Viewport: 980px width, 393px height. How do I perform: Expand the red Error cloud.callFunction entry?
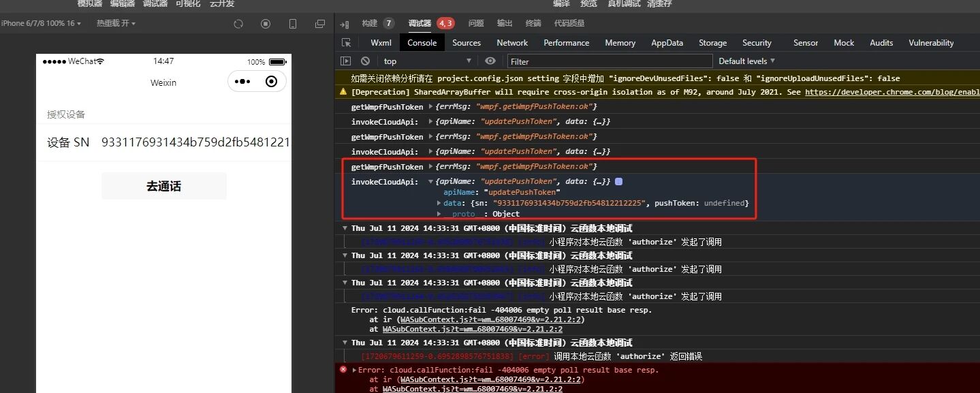(354, 370)
